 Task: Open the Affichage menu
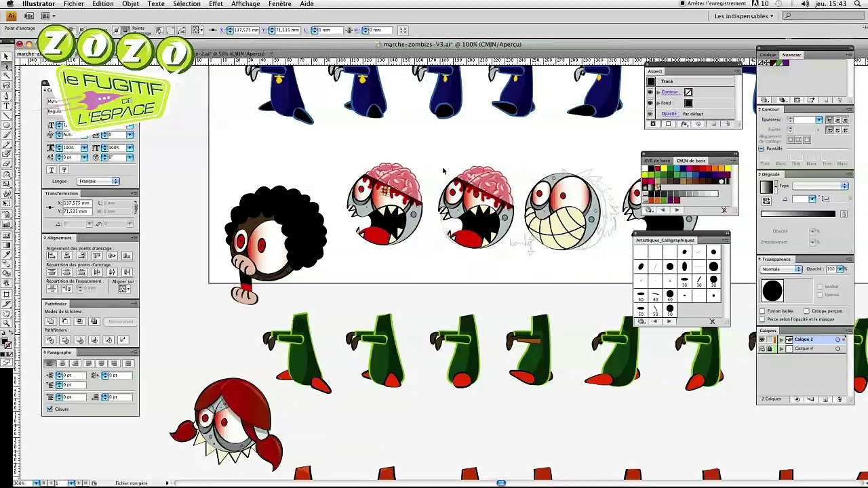245,4
